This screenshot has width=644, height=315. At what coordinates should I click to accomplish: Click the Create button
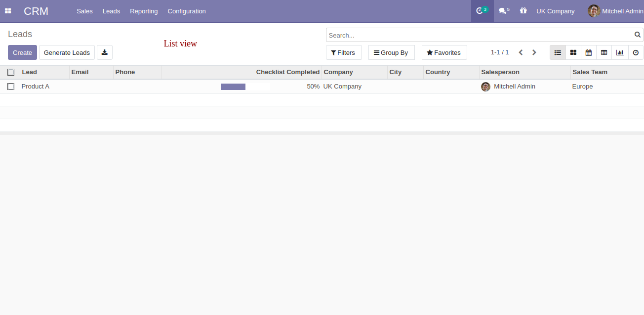(22, 52)
